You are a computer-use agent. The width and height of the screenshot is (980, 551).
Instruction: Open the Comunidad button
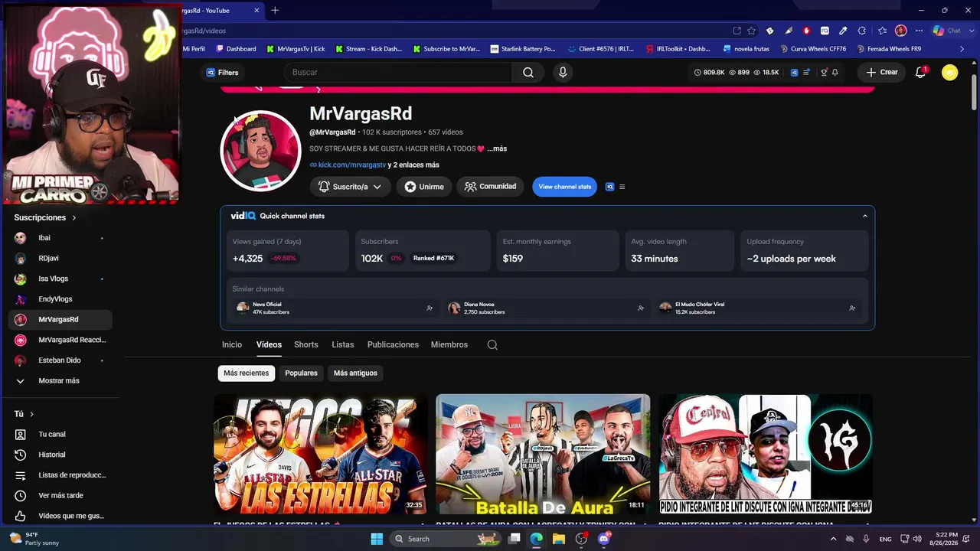click(490, 187)
